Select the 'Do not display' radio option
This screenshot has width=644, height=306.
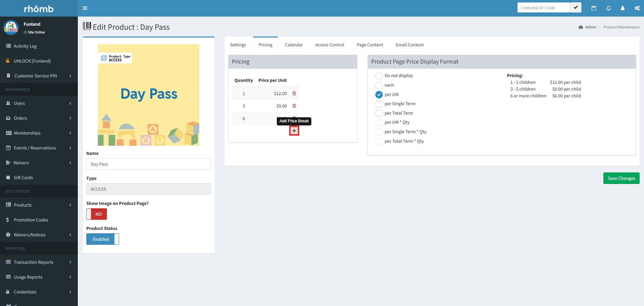coord(379,76)
